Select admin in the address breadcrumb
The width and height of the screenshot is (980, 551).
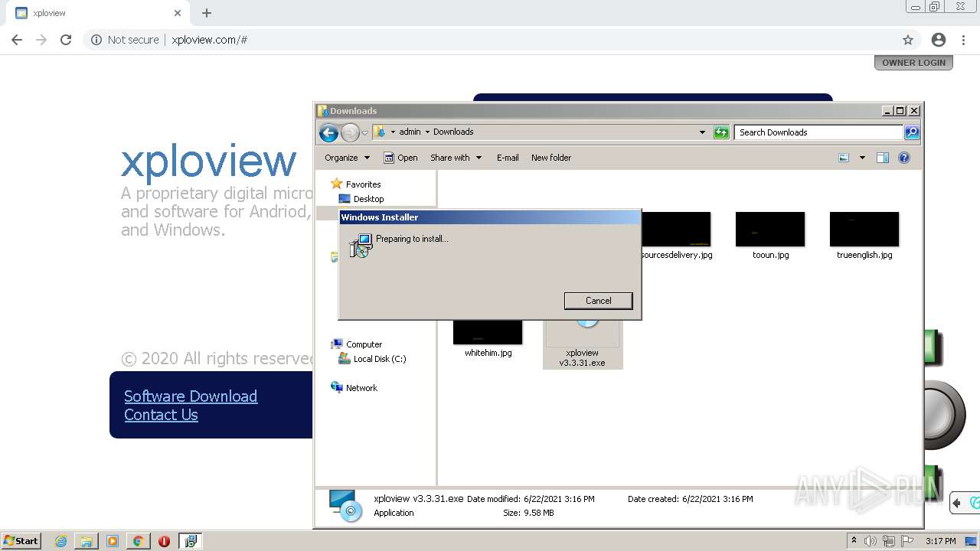[x=410, y=132]
